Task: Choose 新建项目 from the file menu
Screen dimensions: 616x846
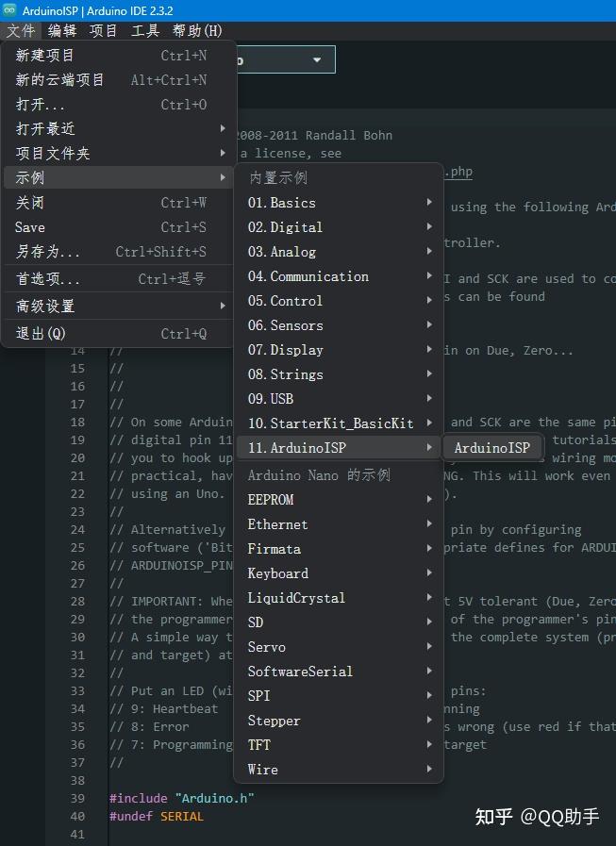Action: [119, 55]
